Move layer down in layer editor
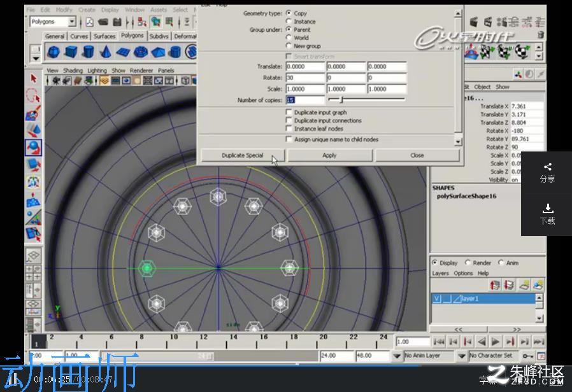The image size is (572, 392). coord(509,284)
